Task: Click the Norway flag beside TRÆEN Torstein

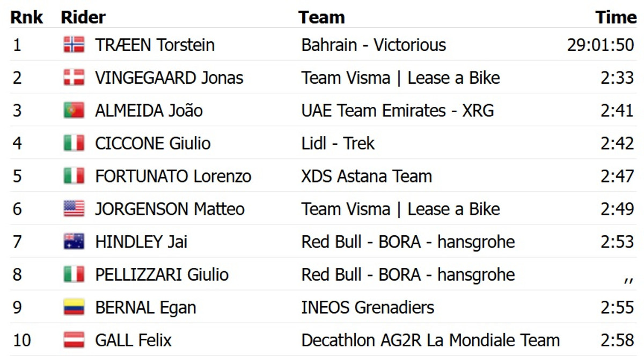Action: [x=74, y=45]
